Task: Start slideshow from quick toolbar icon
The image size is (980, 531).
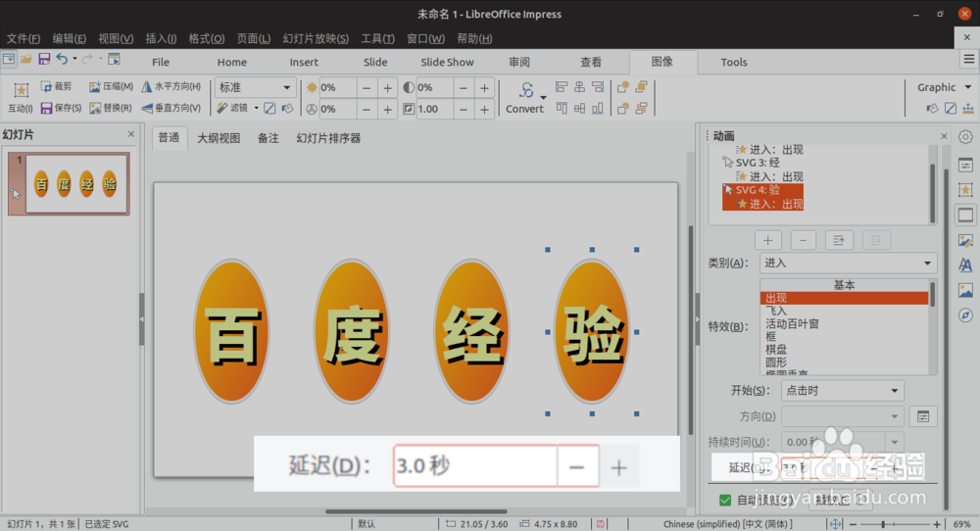Action: [x=114, y=59]
